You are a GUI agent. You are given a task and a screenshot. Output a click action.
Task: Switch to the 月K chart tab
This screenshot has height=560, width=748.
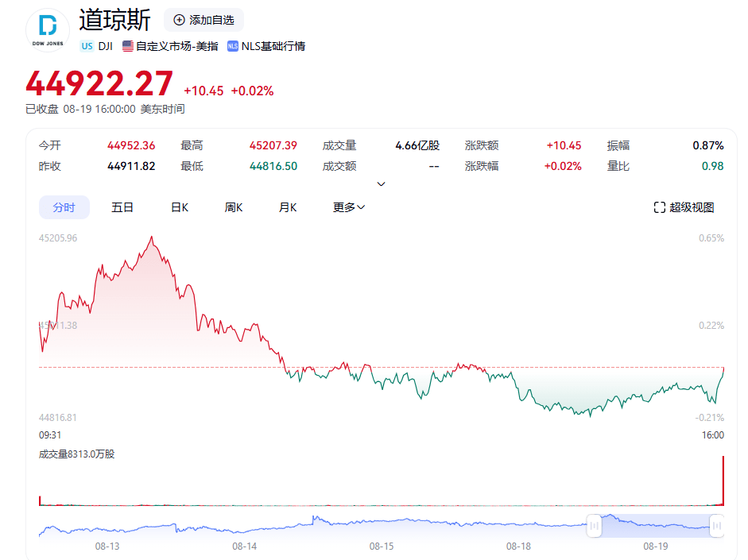[x=288, y=207]
